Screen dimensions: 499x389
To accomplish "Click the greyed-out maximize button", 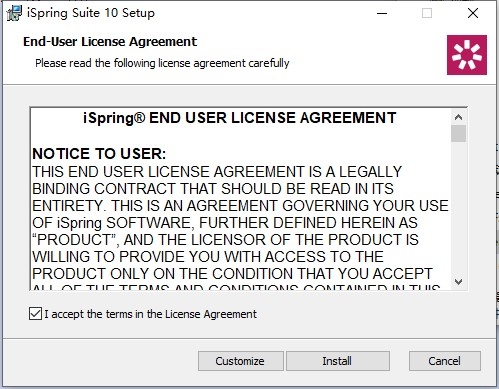I will (427, 13).
